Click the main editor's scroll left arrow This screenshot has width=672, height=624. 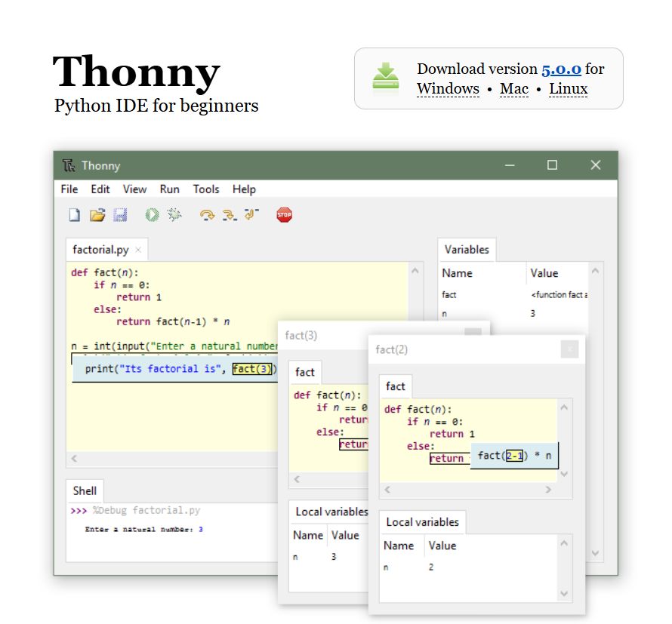pyautogui.click(x=74, y=459)
